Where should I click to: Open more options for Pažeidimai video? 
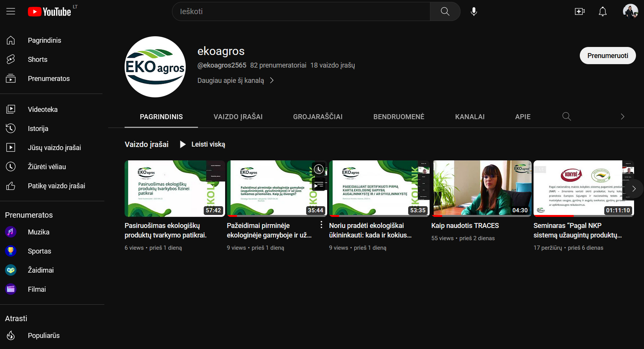click(321, 225)
